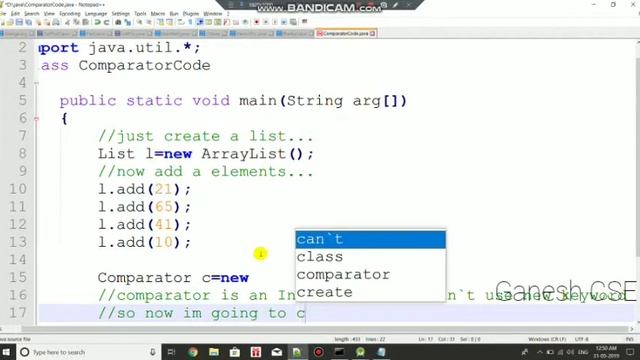Collapse the fold marker at line 4
Viewport: 640px width, 360px height.
36,83
